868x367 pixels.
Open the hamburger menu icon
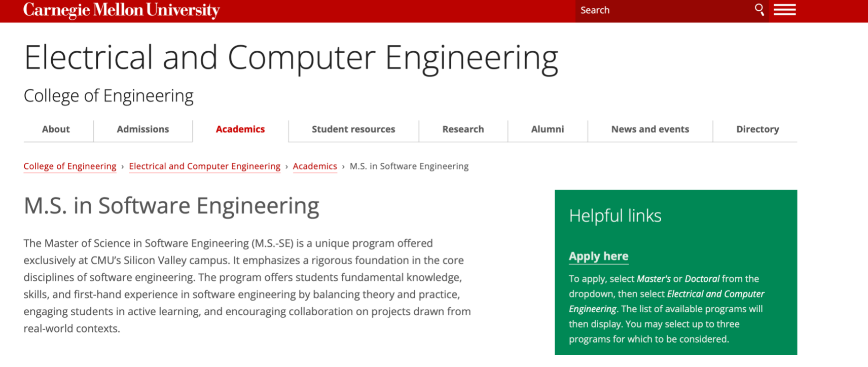coord(784,10)
